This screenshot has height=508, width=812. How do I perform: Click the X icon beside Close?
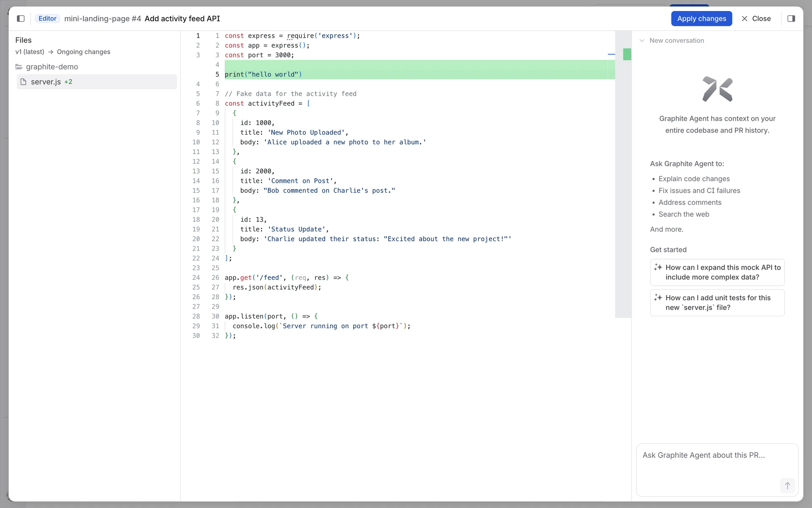(x=744, y=19)
